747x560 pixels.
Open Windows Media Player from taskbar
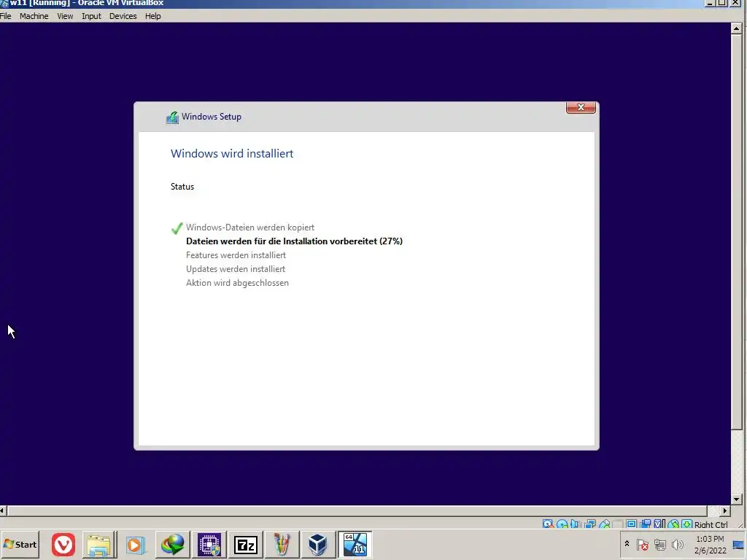tap(135, 544)
